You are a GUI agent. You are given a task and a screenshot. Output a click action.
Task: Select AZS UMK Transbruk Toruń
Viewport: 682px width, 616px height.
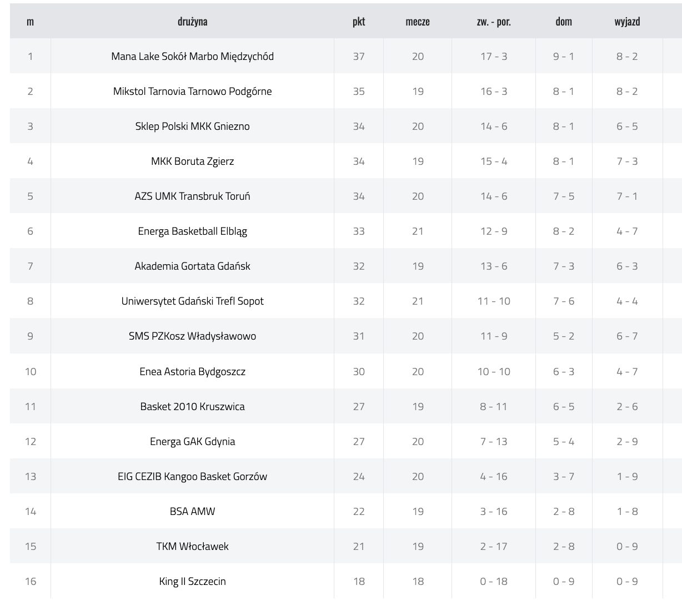pos(192,196)
